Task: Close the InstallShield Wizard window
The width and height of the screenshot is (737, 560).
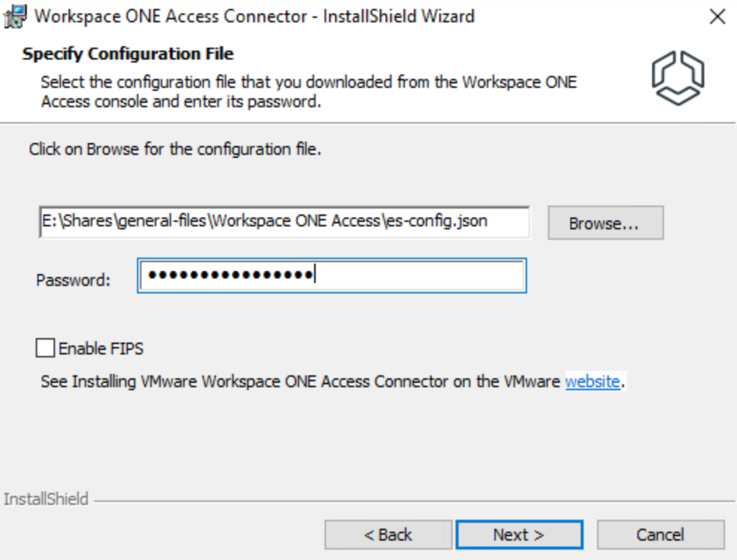Action: [717, 16]
